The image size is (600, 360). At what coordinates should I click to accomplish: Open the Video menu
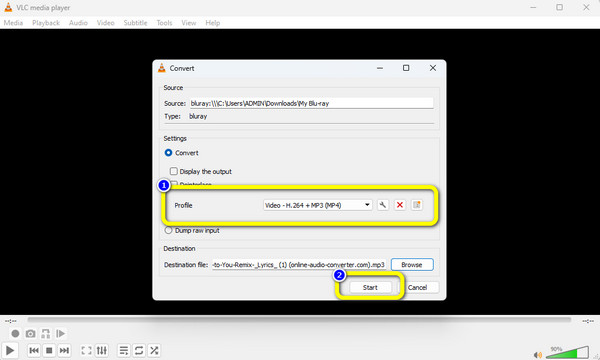106,23
